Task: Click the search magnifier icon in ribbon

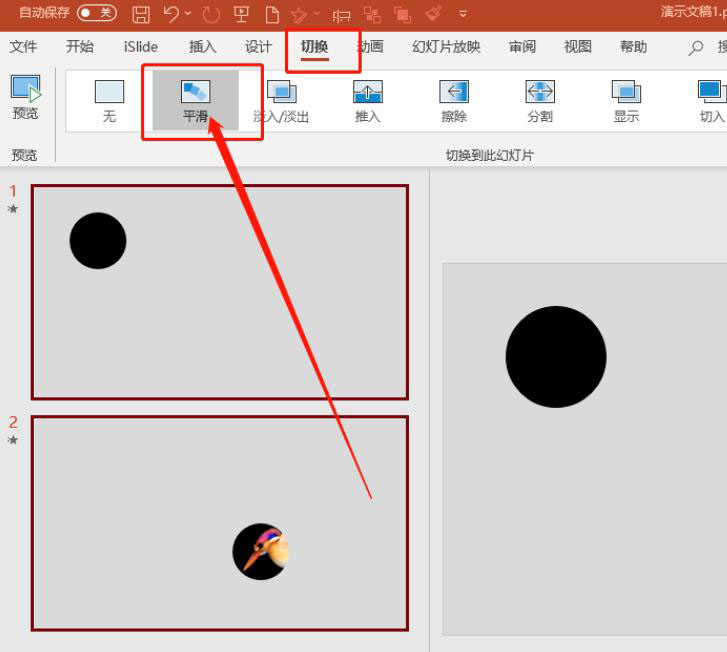Action: (x=695, y=48)
